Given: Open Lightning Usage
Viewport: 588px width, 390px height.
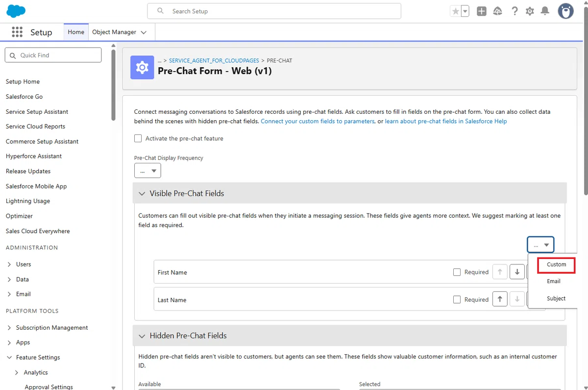Looking at the screenshot, I should click(28, 201).
